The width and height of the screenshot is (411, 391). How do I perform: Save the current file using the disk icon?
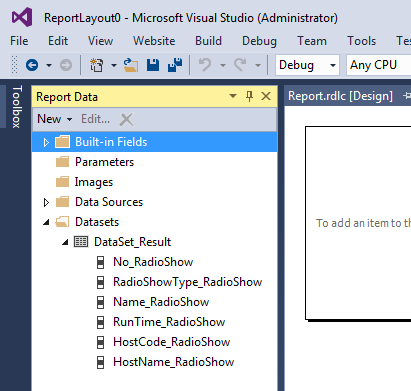click(153, 65)
